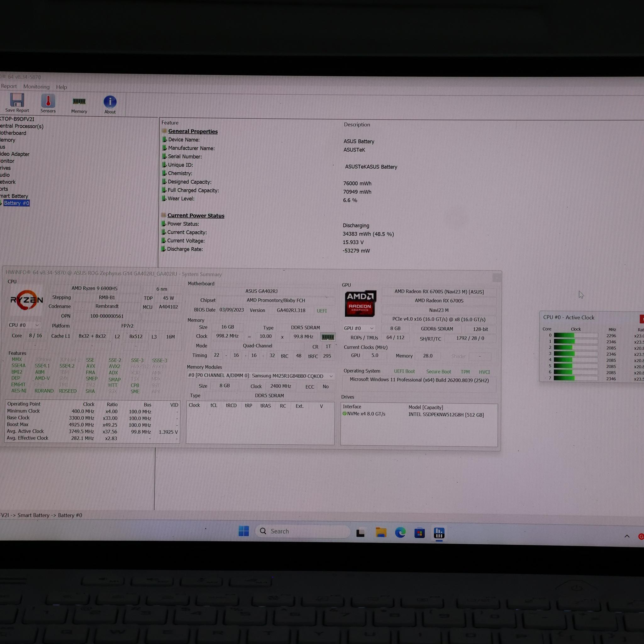Click the Current Power Status heading
Viewport: 644px width, 644px height.
tap(196, 215)
